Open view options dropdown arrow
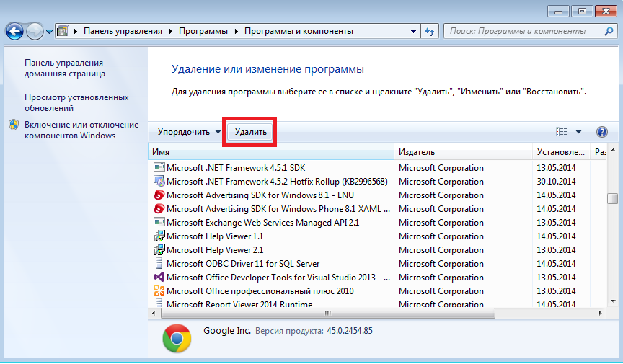 point(578,131)
